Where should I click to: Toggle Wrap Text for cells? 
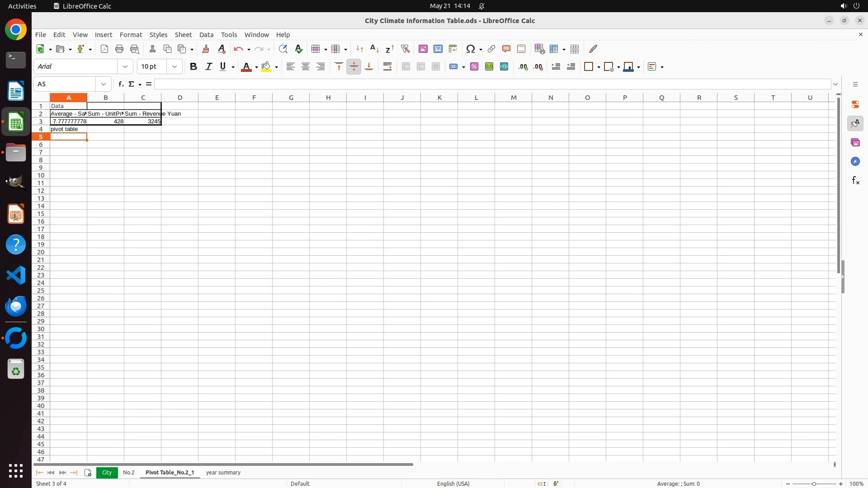pyautogui.click(x=387, y=66)
